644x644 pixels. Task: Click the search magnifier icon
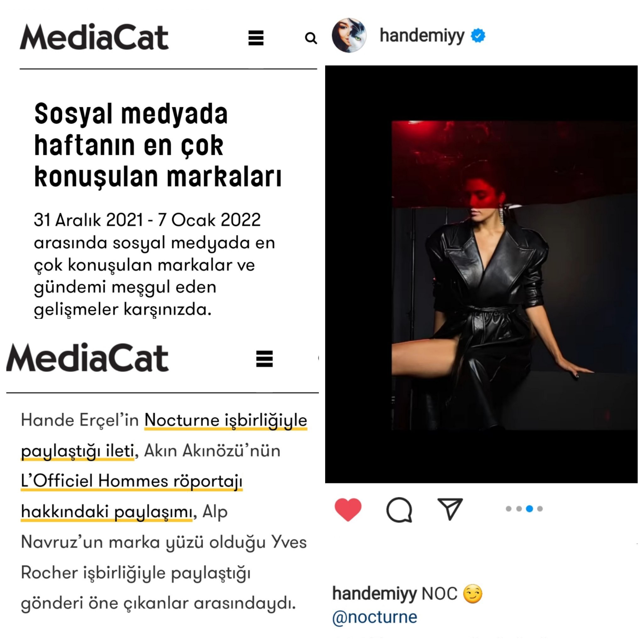point(311,38)
